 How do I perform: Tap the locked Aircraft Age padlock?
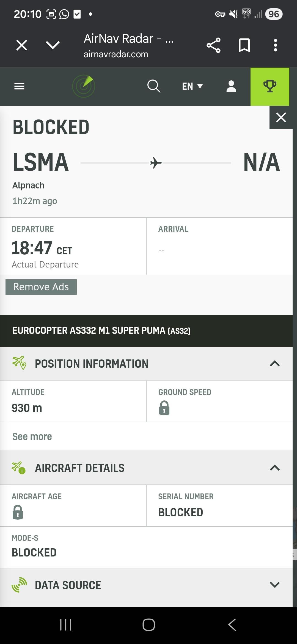(18, 512)
